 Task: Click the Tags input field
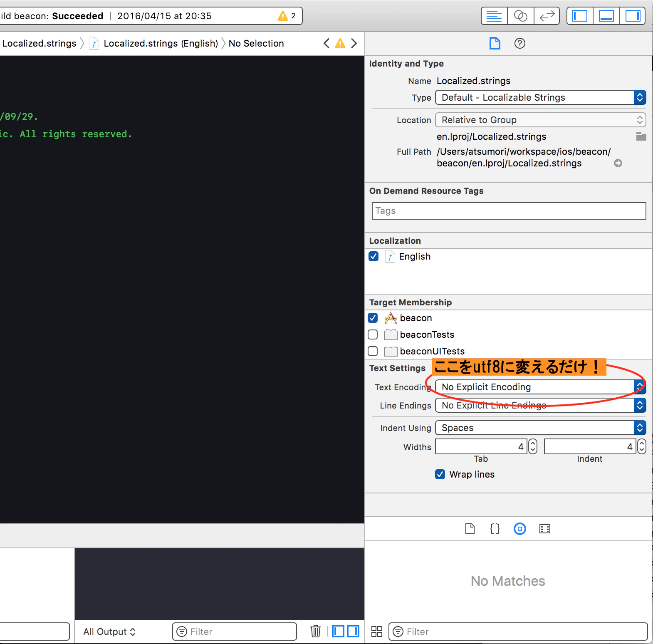509,211
